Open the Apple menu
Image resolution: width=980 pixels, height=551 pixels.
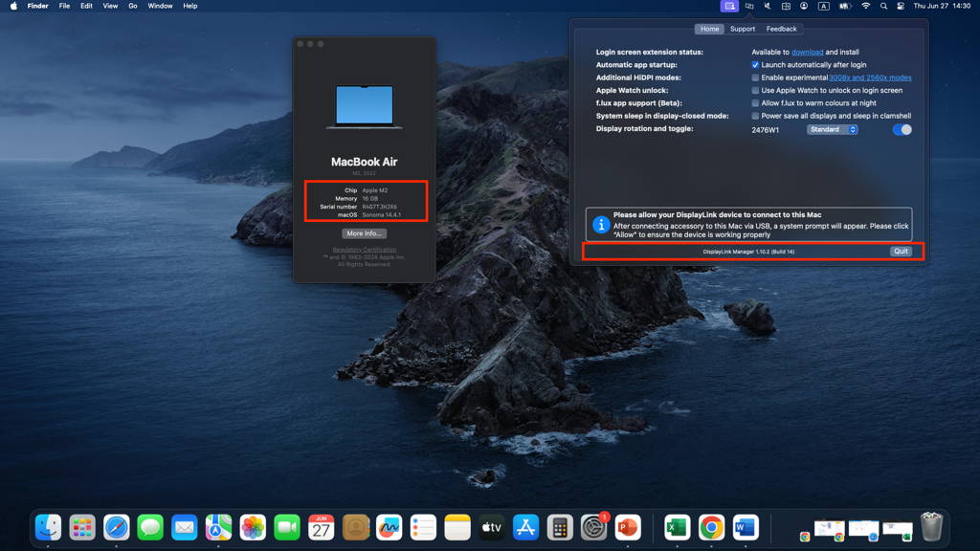click(x=13, y=7)
